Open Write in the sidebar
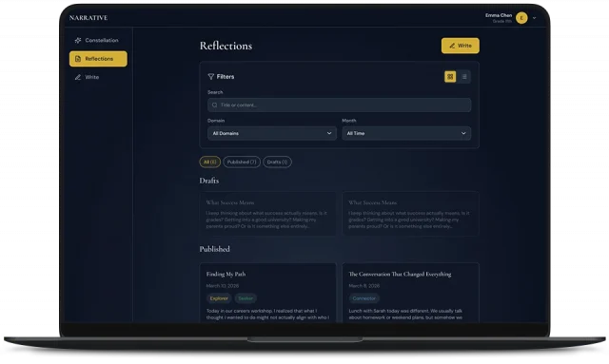Screen dimensions: 609x364 point(98,77)
